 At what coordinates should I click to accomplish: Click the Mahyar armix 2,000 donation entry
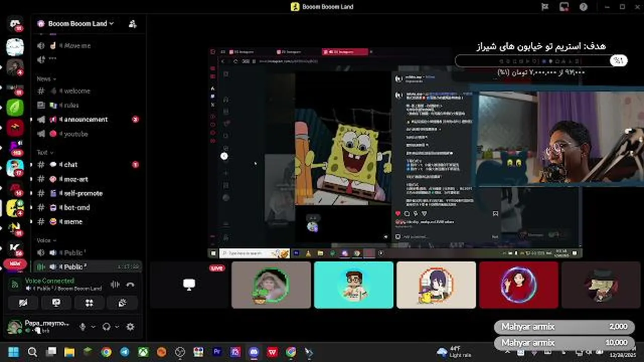[564, 327]
